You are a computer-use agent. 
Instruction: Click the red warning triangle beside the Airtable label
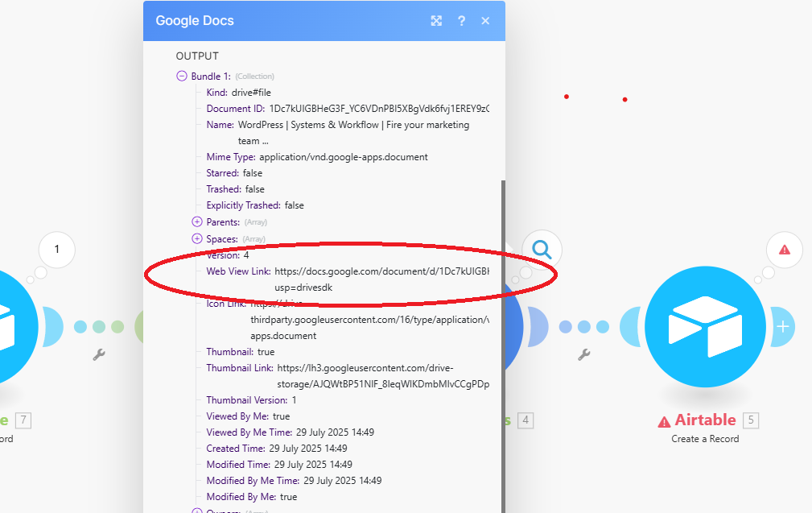(x=664, y=422)
